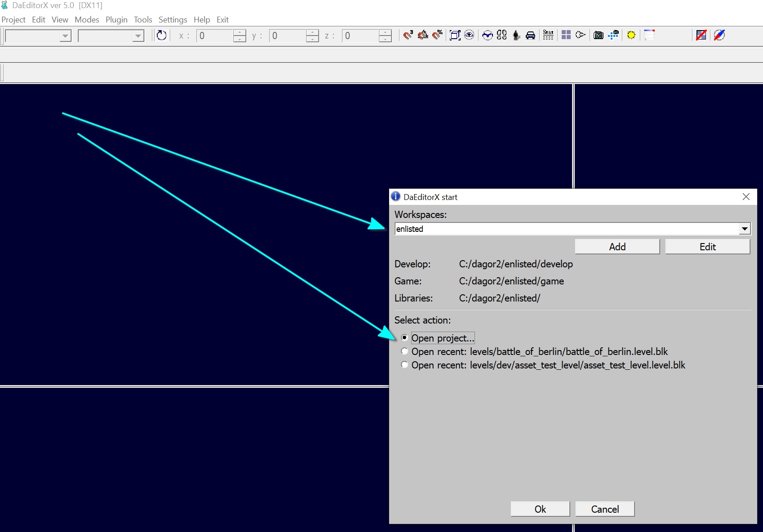
Task: Toggle the angle snap magnet icon
Action: 423,35
